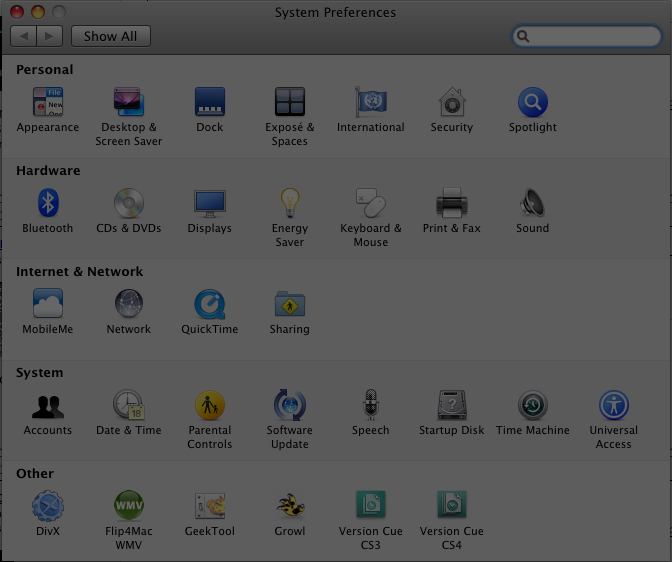Go back with the left arrow button
The width and height of the screenshot is (672, 562).
[x=24, y=36]
